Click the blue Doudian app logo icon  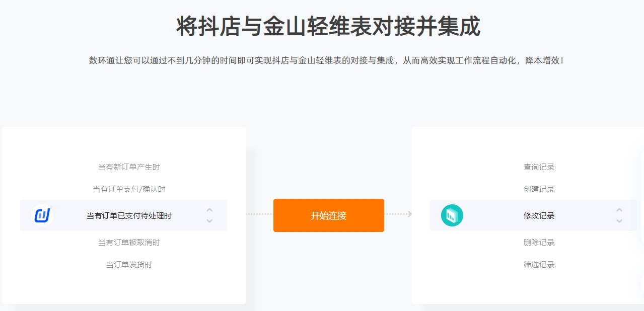click(x=42, y=215)
